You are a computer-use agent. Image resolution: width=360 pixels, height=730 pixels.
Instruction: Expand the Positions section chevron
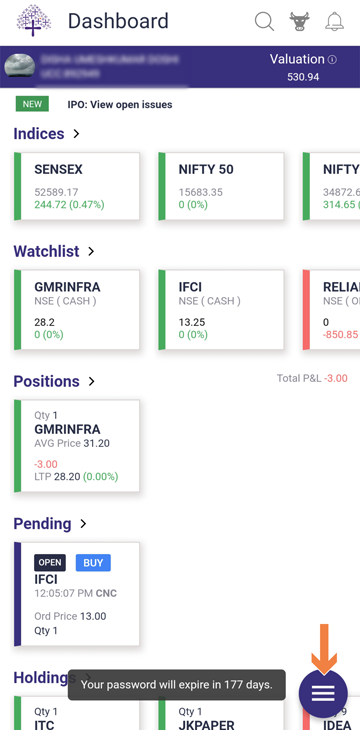click(x=91, y=381)
